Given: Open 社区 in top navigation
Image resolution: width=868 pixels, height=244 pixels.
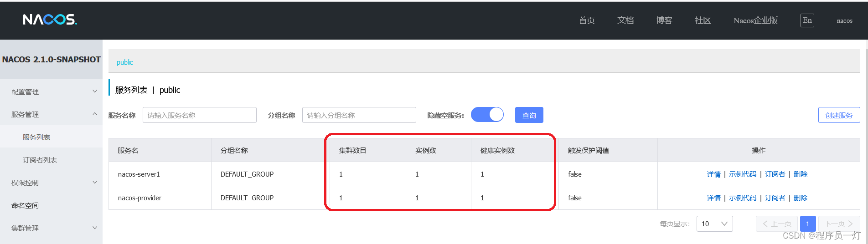Looking at the screenshot, I should 703,20.
